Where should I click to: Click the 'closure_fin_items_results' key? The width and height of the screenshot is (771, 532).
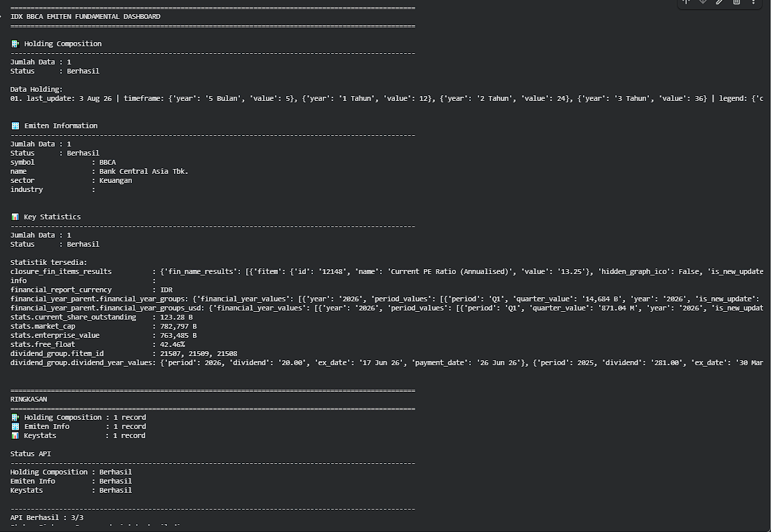[61, 272]
